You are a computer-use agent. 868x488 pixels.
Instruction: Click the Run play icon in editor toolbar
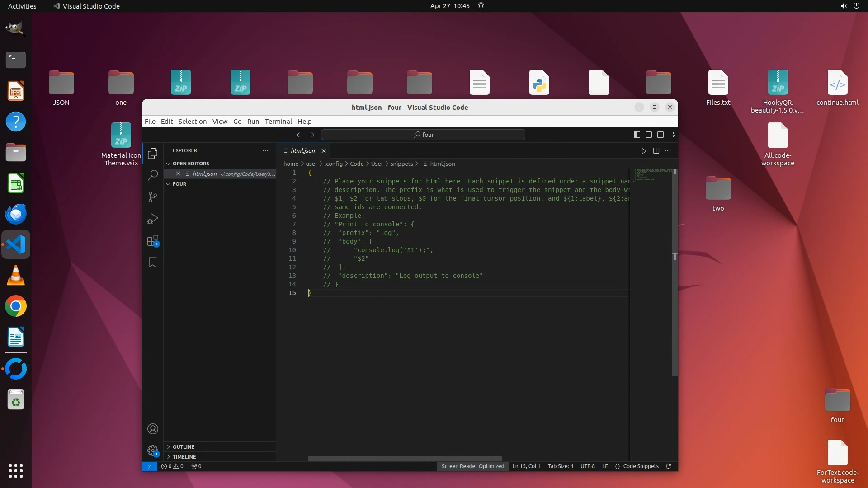coord(644,151)
